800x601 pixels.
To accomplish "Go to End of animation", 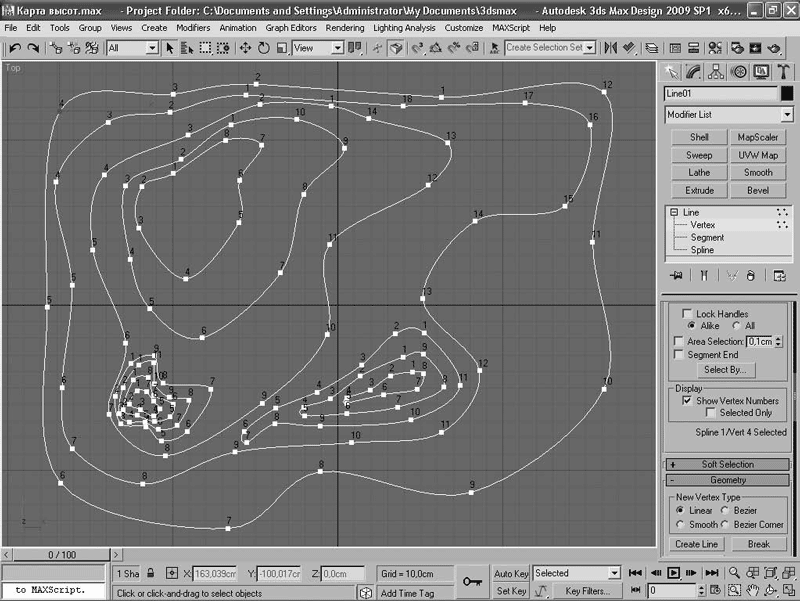I will click(x=712, y=573).
